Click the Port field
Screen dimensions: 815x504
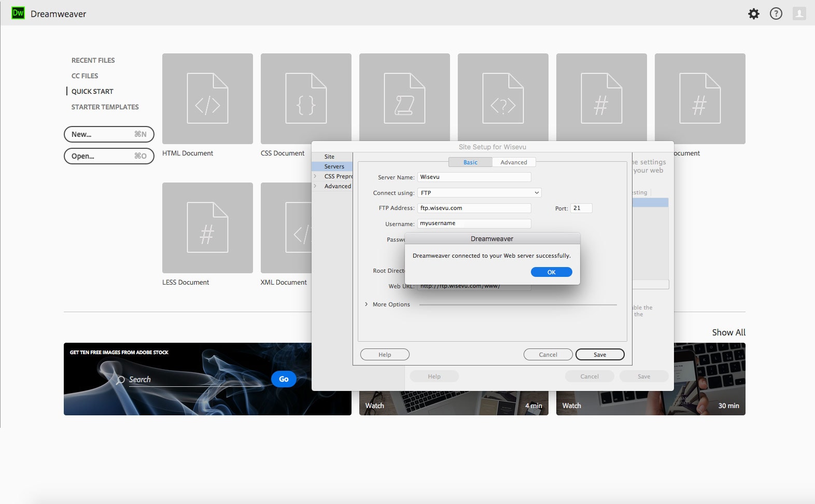(x=581, y=208)
